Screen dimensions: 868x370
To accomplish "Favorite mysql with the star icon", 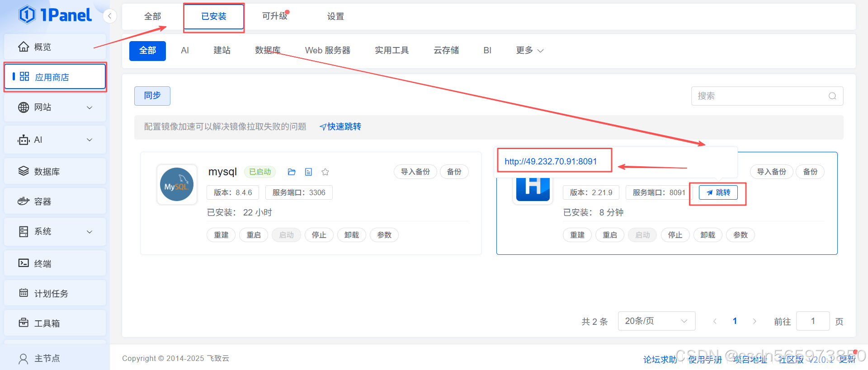I will pyautogui.click(x=325, y=172).
